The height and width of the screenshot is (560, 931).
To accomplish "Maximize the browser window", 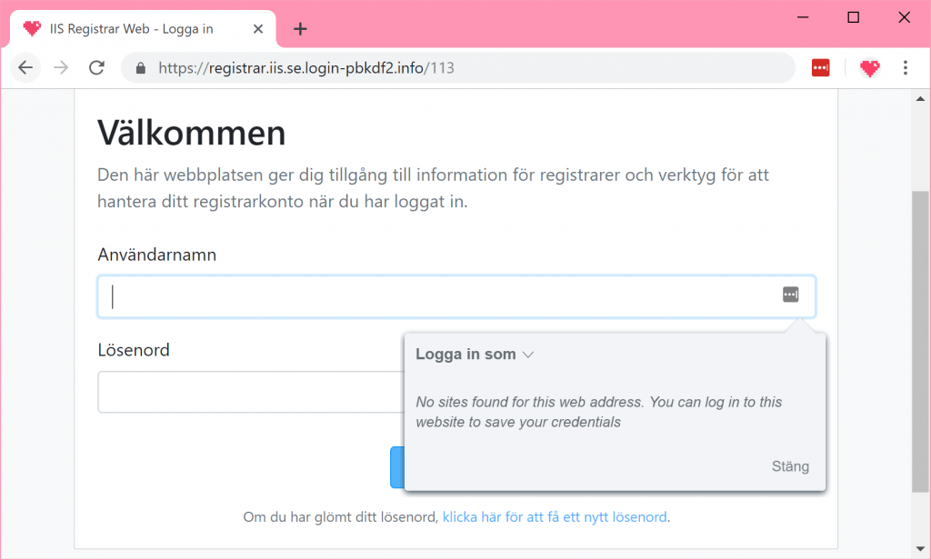I will pyautogui.click(x=853, y=17).
